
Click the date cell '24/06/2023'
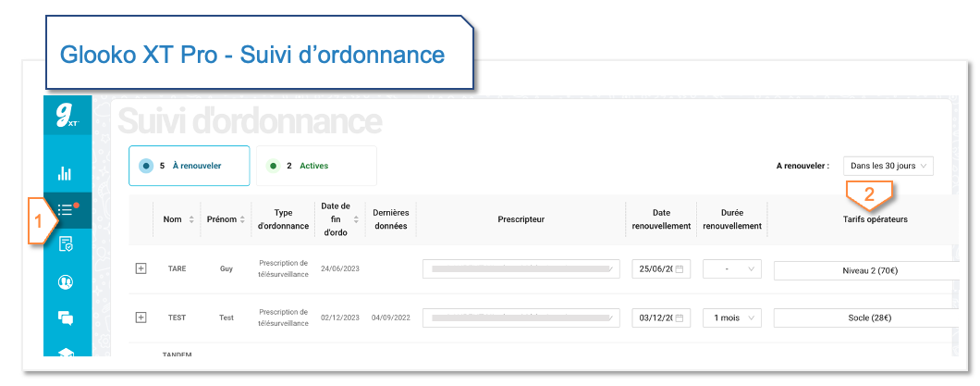(338, 269)
